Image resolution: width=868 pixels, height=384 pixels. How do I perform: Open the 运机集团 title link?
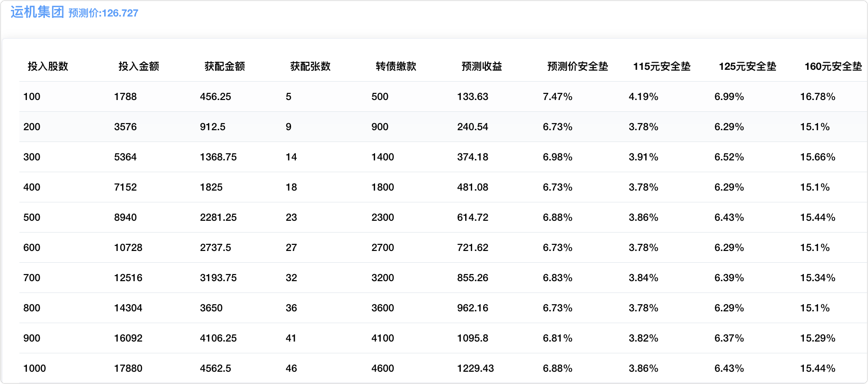pyautogui.click(x=37, y=12)
